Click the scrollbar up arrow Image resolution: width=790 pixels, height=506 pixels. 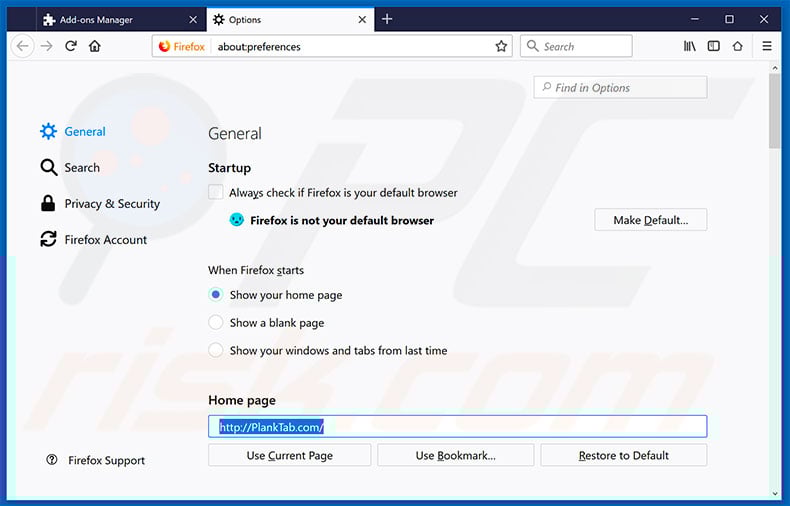coord(774,68)
